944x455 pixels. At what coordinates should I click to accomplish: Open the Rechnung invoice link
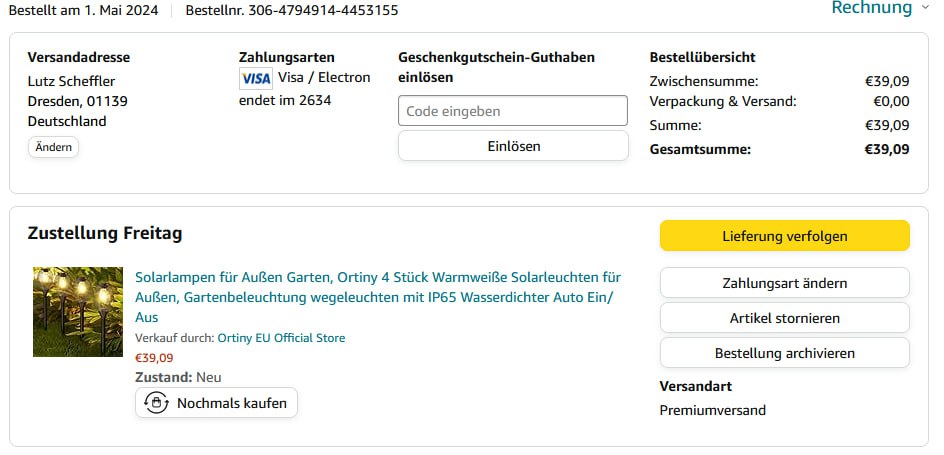[x=871, y=8]
